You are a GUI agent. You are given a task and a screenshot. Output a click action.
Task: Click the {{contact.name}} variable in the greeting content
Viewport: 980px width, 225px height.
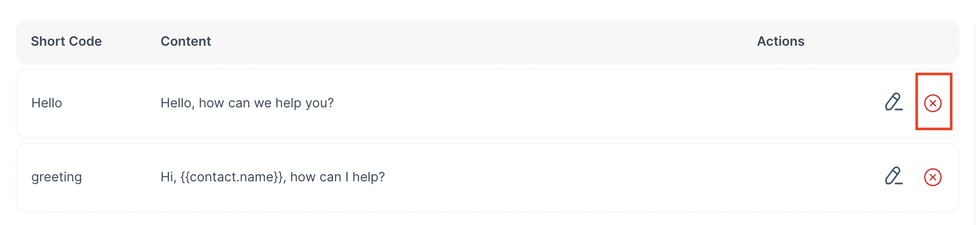click(x=232, y=177)
